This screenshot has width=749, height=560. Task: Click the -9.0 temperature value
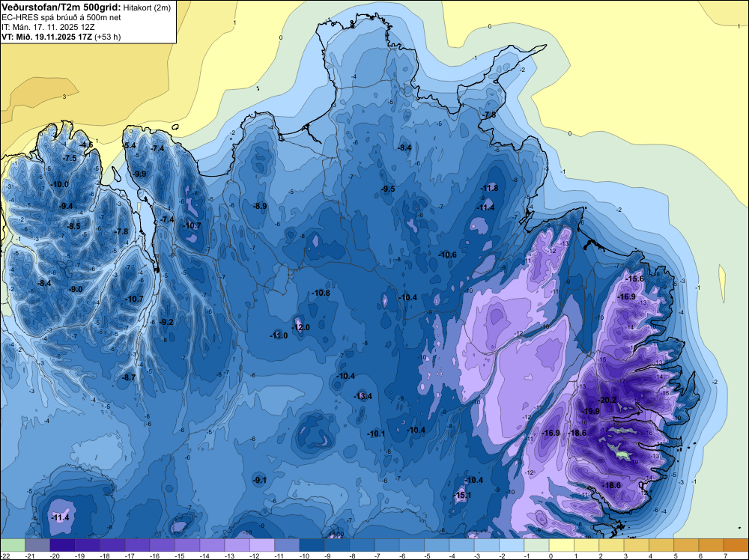point(76,289)
